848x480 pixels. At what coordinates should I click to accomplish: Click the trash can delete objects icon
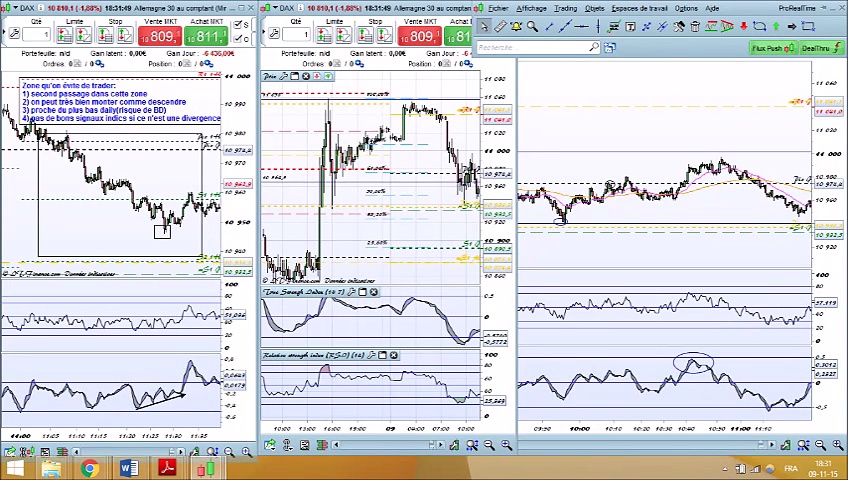(x=695, y=27)
